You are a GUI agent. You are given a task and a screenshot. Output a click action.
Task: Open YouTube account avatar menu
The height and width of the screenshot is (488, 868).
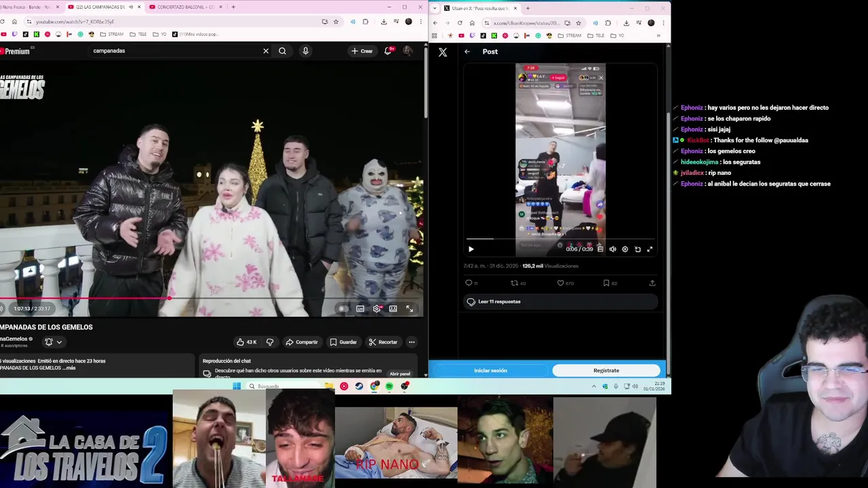(408, 51)
